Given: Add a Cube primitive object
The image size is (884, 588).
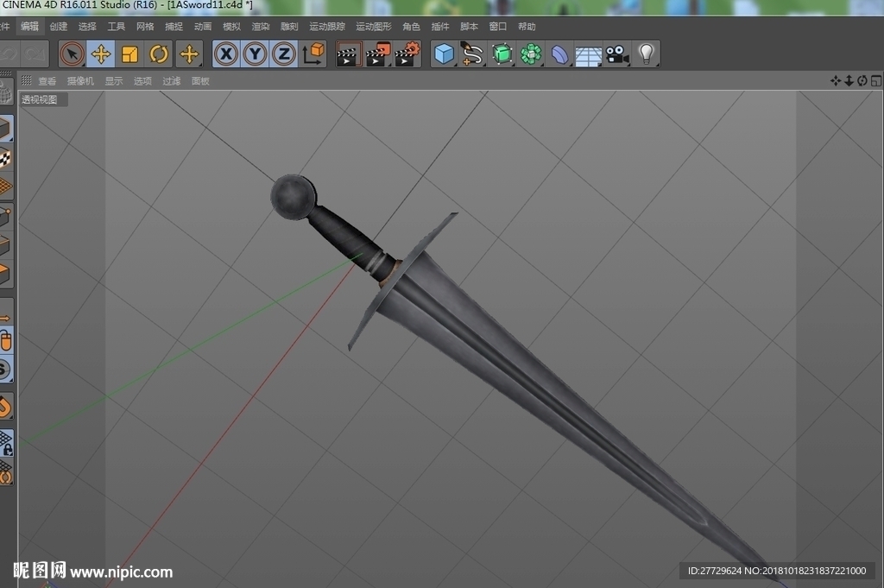Looking at the screenshot, I should 445,54.
